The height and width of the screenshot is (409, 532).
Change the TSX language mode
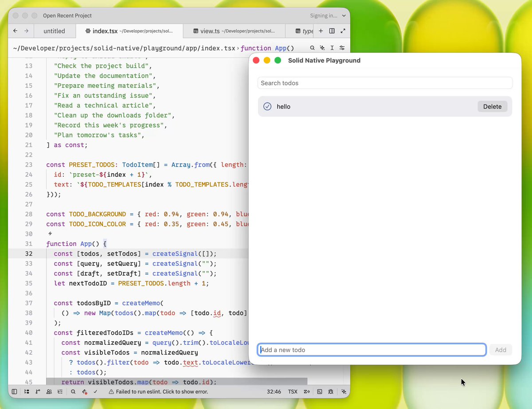pos(293,392)
